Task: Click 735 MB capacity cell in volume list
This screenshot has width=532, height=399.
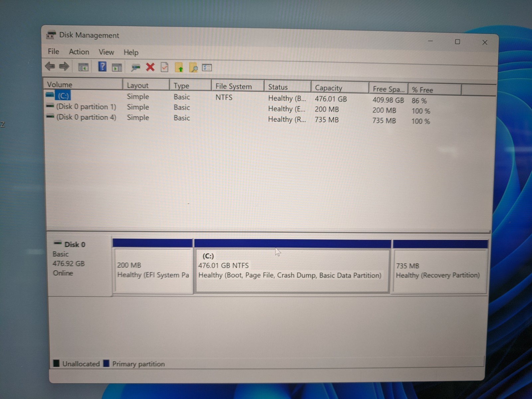Action: point(327,120)
